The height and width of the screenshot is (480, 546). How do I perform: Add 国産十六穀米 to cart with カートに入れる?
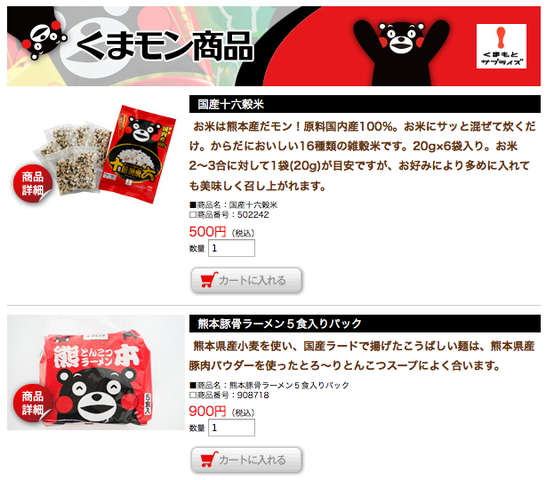[x=246, y=280]
